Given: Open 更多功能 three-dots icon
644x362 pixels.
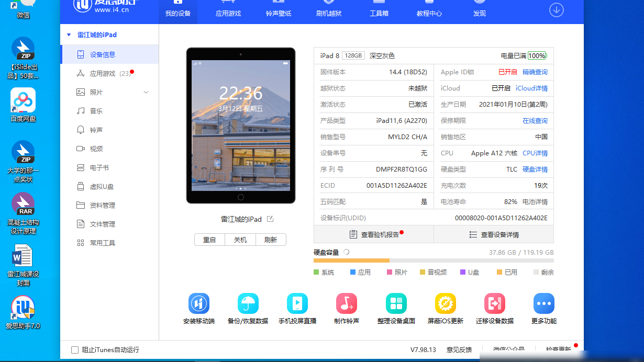Looking at the screenshot, I should coord(544,303).
